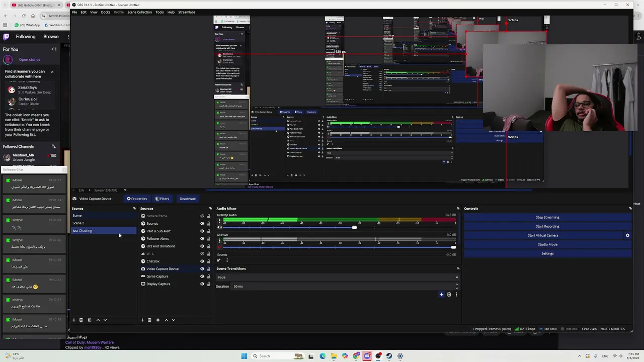Pop out the Audio Mixer dock
Screen dimensions: 644x362
tap(458, 208)
